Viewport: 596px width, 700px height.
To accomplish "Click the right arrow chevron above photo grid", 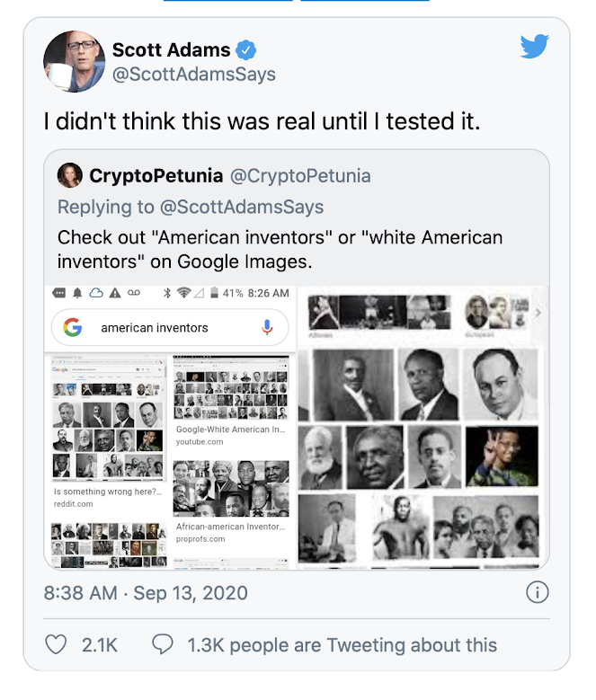I will point(538,313).
